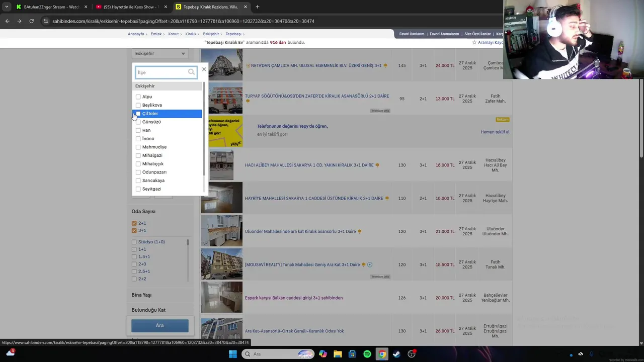The width and height of the screenshot is (644, 362).
Task: Open Size Özel İlanlar menu
Action: [x=477, y=34]
